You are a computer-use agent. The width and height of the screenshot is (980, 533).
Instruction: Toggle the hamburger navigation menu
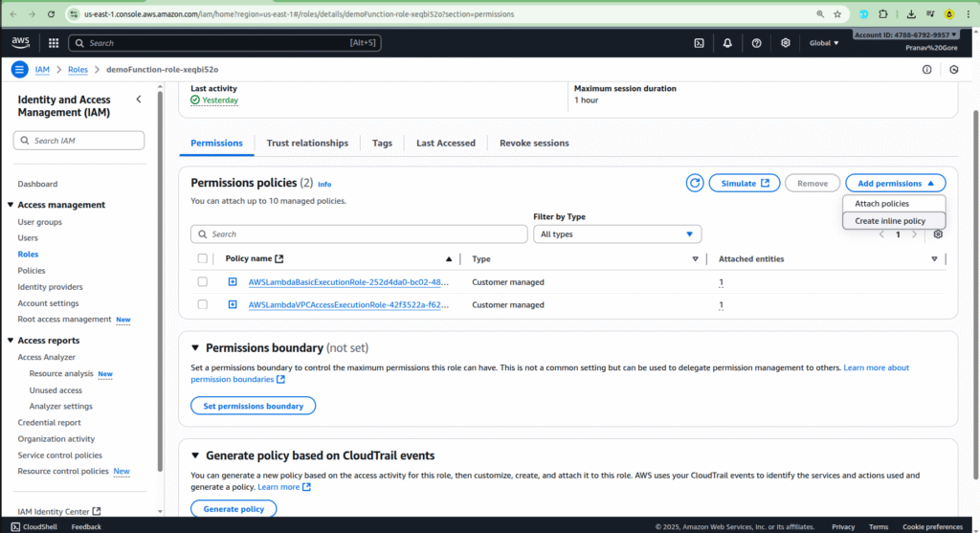click(x=19, y=69)
